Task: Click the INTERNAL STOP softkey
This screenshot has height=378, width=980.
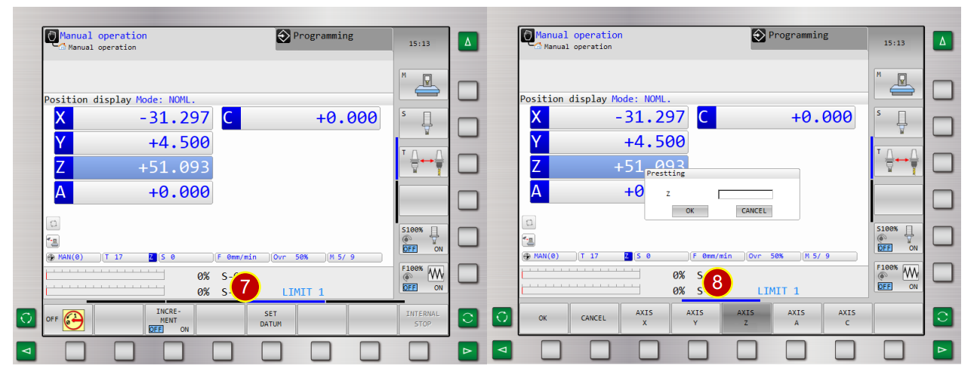Action: tap(423, 320)
